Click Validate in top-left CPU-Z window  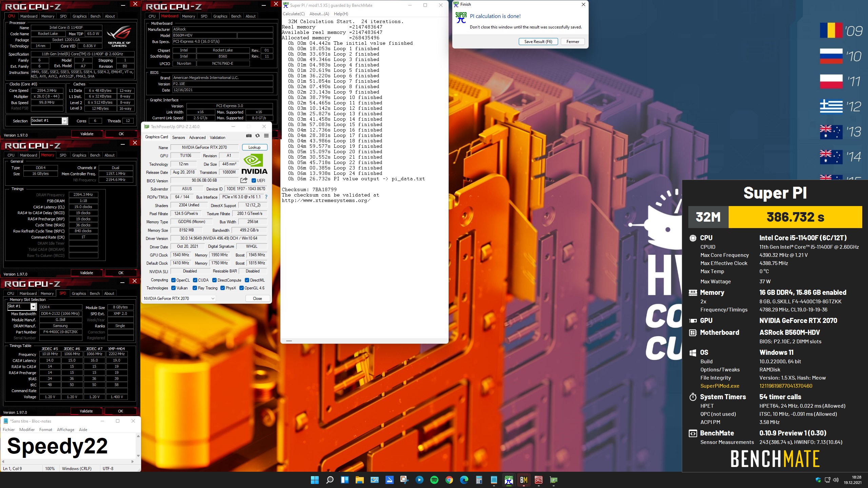[87, 134]
